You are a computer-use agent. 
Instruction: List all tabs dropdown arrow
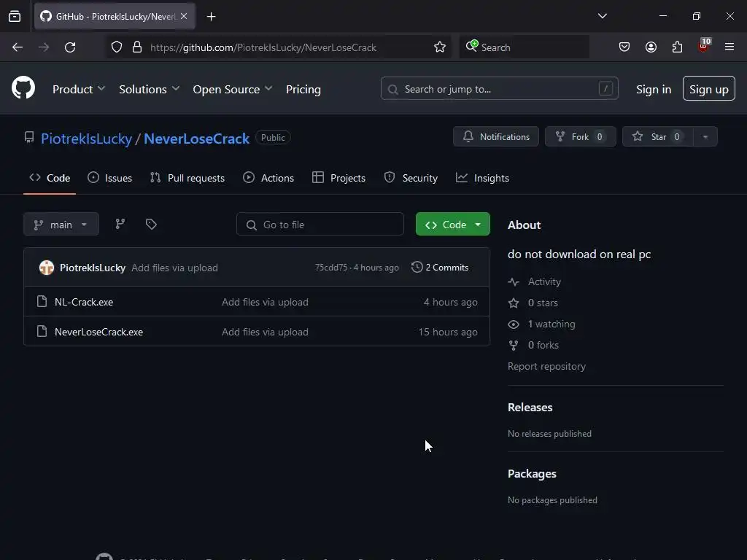tap(602, 16)
